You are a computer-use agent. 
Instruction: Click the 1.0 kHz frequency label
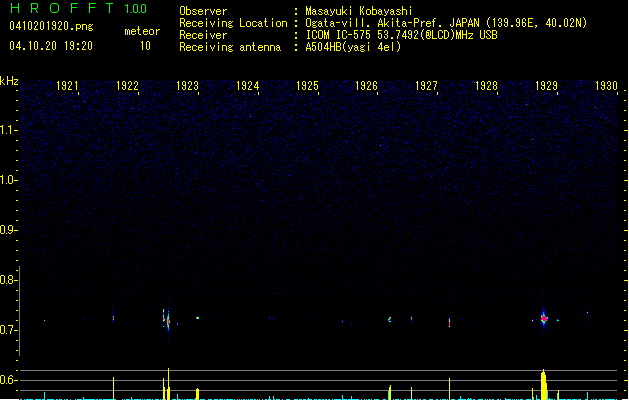coord(8,180)
